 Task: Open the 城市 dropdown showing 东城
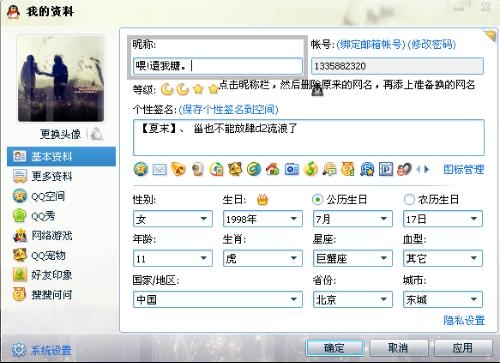click(x=443, y=299)
